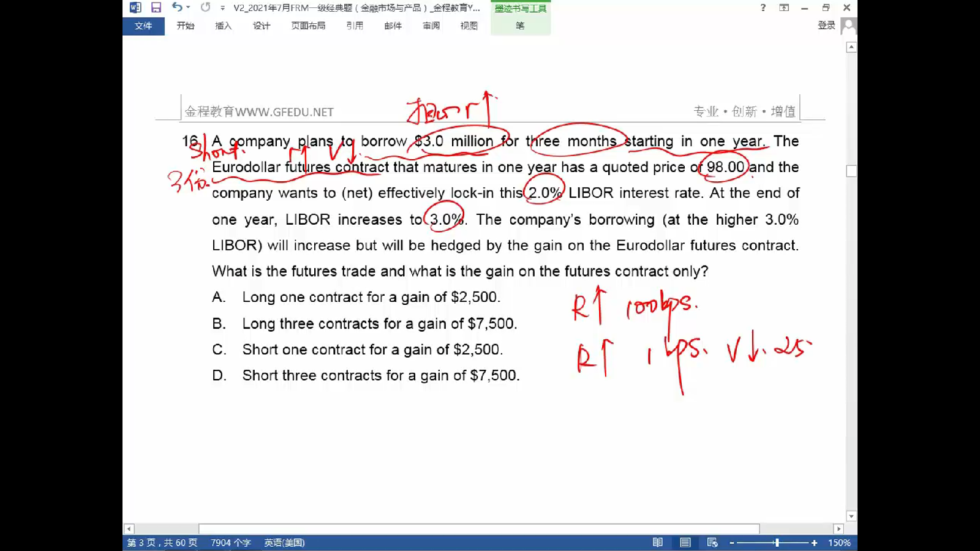The height and width of the screenshot is (551, 980).
Task: Switch to Read Mode view
Action: (x=658, y=542)
